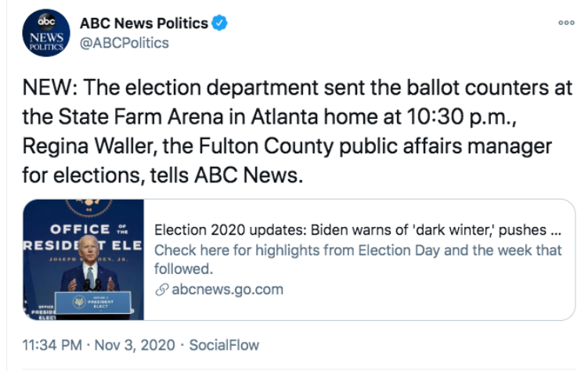588x371 pixels.
Task: Open the ABC News Politics display name
Action: (x=143, y=23)
